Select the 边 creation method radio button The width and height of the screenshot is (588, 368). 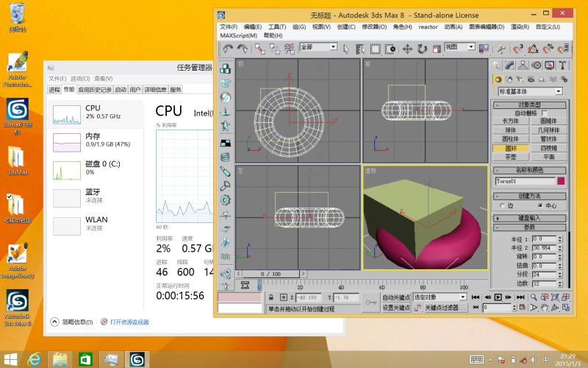click(501, 206)
